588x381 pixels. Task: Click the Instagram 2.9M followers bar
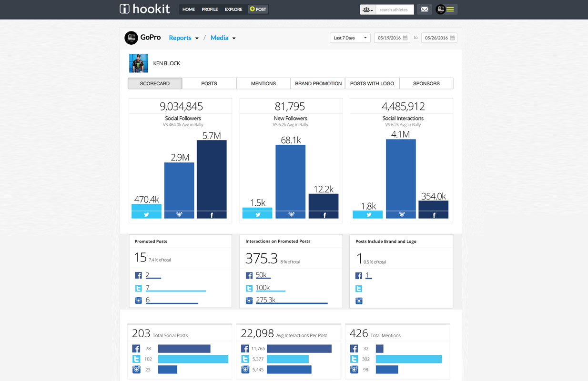pos(179,187)
